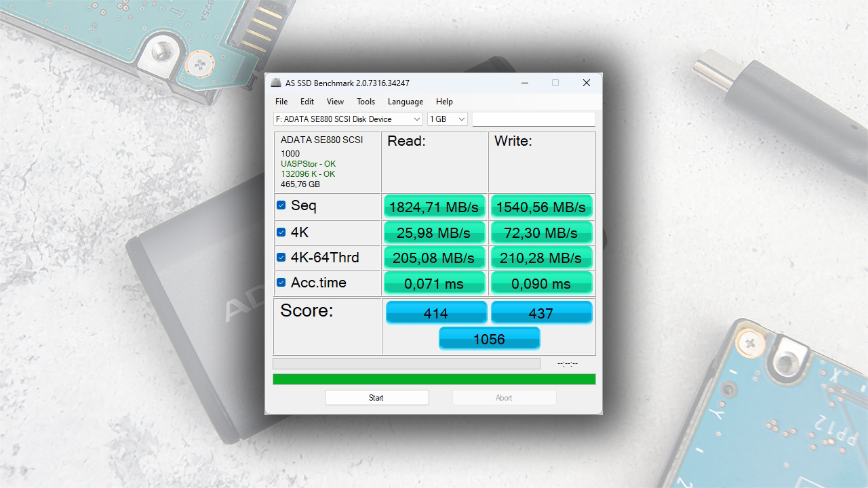Screen dimensions: 868x488
Task: Click the total score 1056
Action: 489,338
